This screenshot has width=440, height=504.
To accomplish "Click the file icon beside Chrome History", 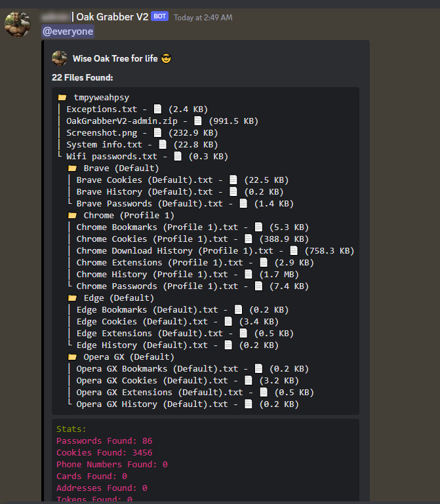I will tap(249, 274).
